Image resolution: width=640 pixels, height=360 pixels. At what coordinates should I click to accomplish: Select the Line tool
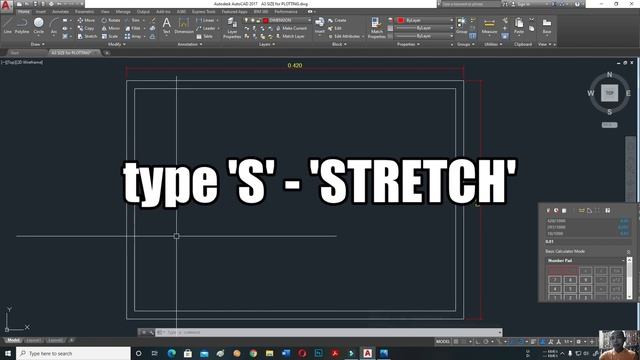point(8,25)
